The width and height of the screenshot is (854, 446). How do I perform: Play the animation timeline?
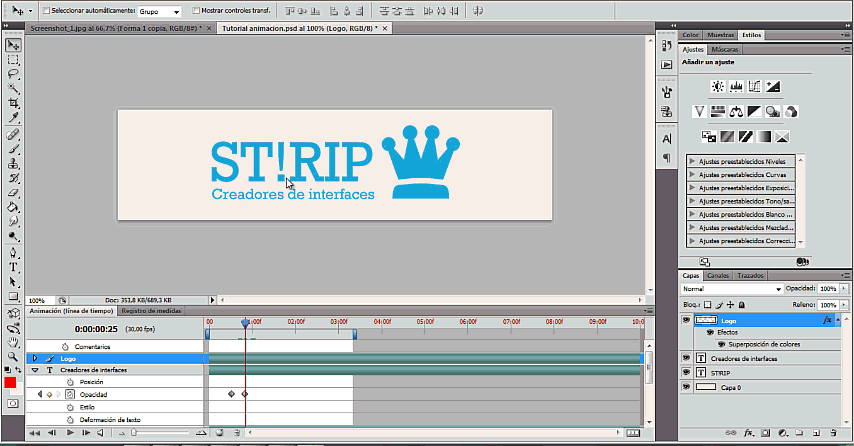70,433
